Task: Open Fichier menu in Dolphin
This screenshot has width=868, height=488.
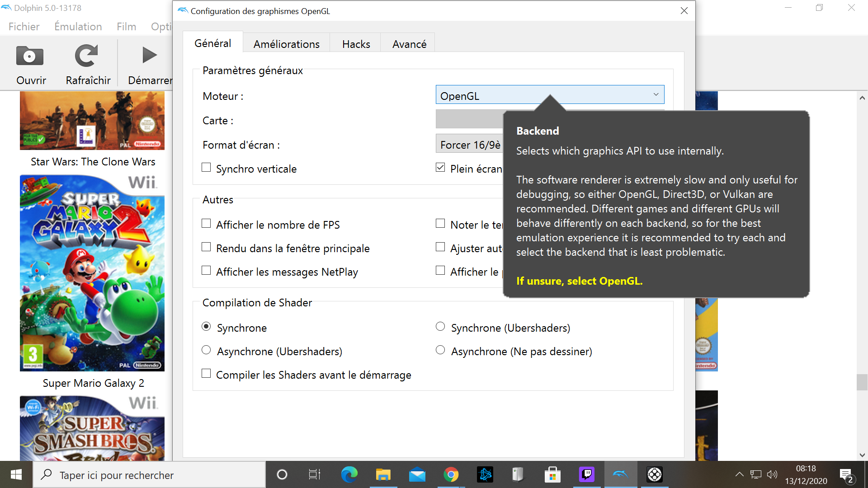Action: pyautogui.click(x=24, y=27)
